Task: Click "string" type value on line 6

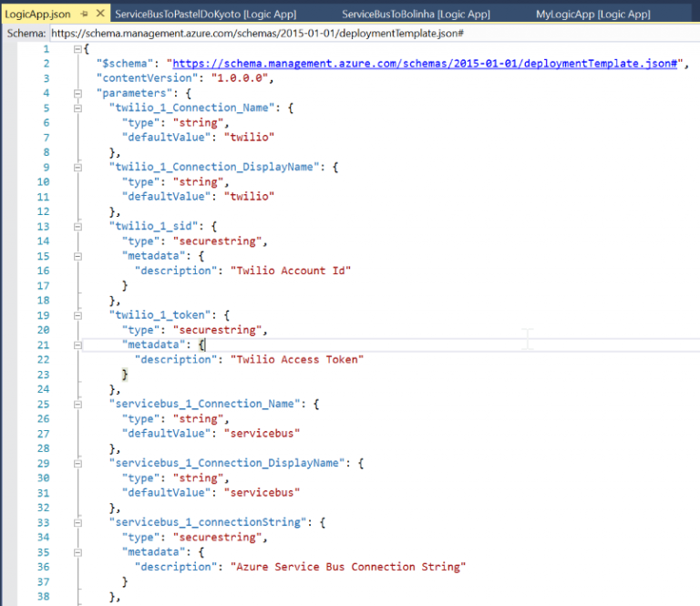Action: 198,123
